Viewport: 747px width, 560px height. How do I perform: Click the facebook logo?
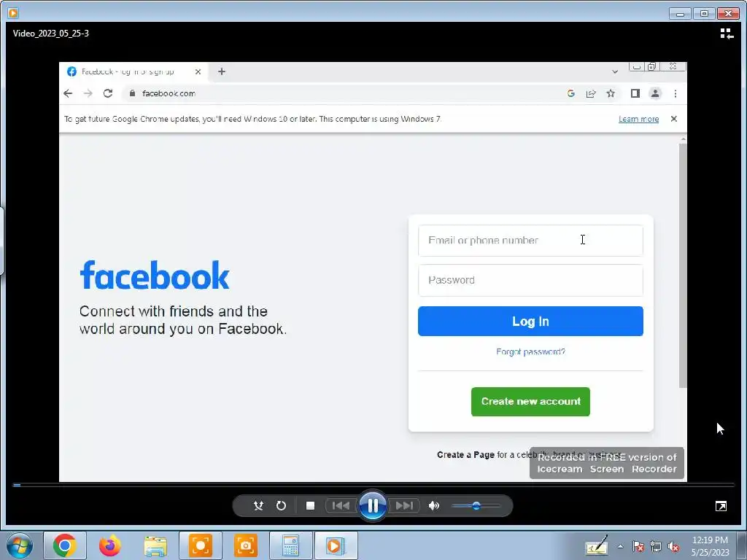(x=155, y=275)
